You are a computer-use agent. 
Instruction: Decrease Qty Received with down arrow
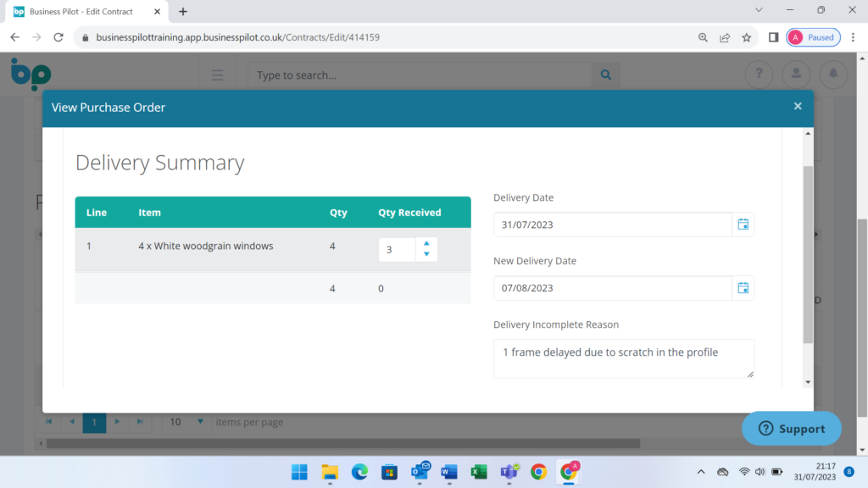426,255
